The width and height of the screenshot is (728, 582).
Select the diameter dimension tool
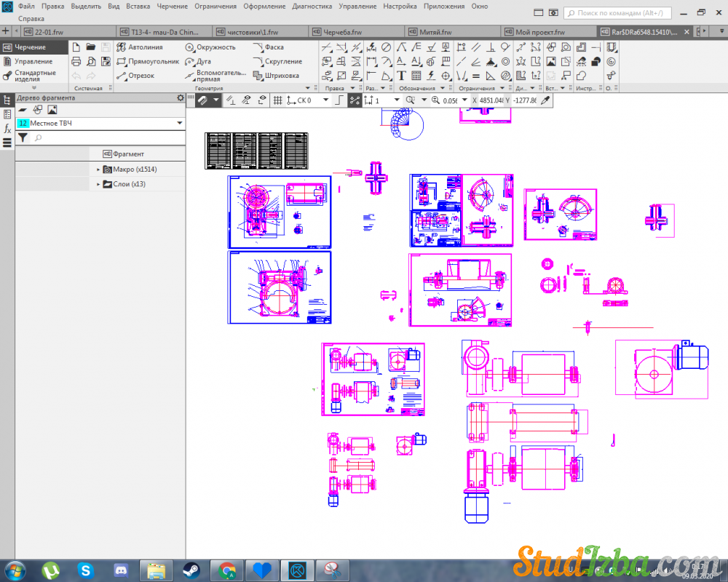(x=386, y=47)
